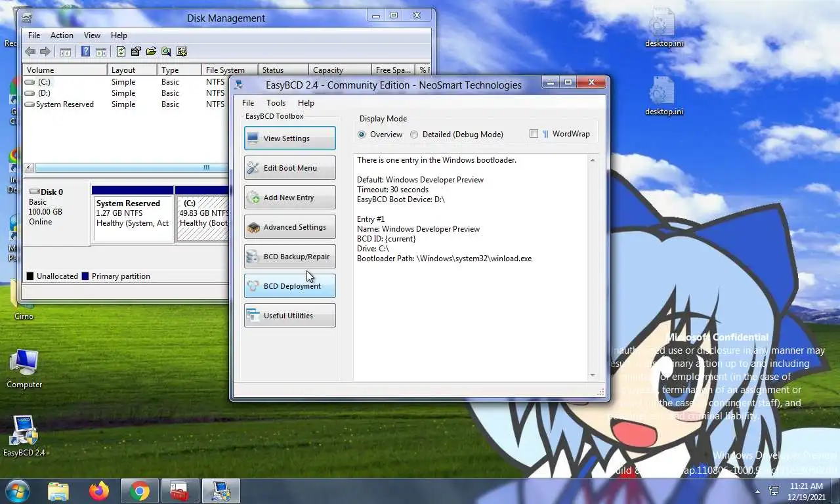Click Back arrow in Disk Management toolbar
The image size is (840, 504).
pos(30,52)
